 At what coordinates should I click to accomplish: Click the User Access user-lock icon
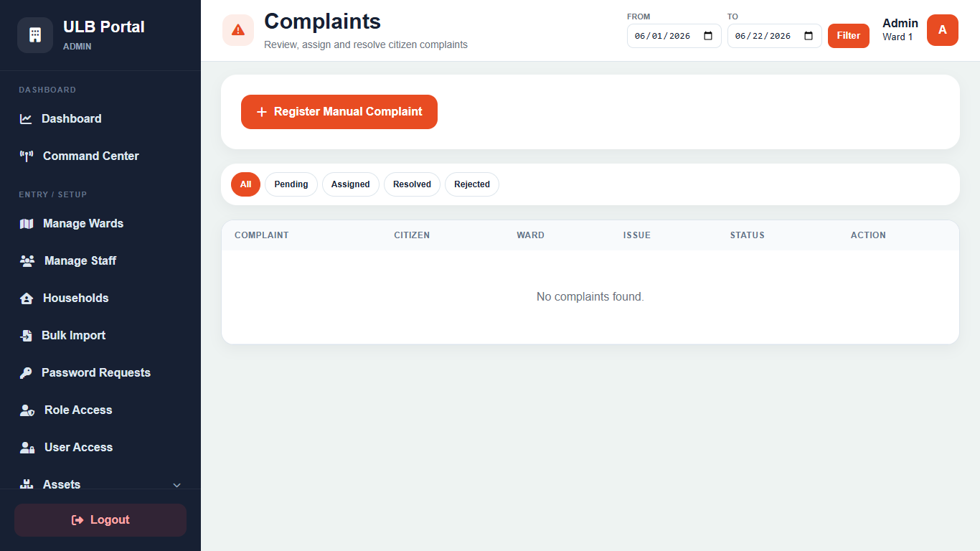pyautogui.click(x=27, y=448)
